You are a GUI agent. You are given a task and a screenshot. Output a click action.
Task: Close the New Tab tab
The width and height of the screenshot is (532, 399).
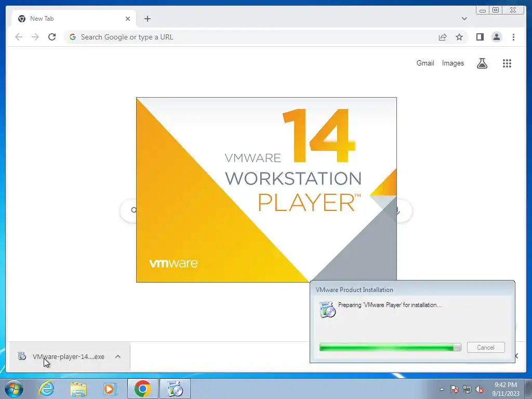(x=128, y=19)
